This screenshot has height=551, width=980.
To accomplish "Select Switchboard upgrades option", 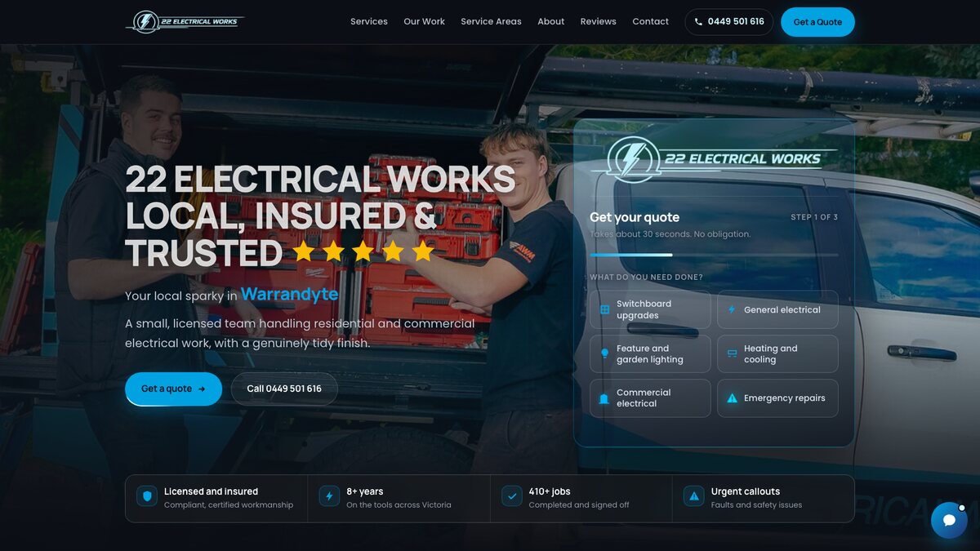I will coord(650,309).
